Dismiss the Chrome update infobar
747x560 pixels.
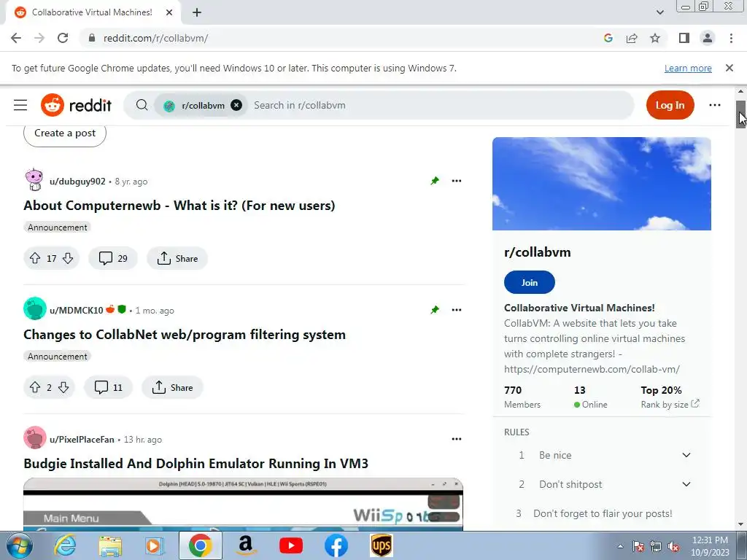[729, 68]
